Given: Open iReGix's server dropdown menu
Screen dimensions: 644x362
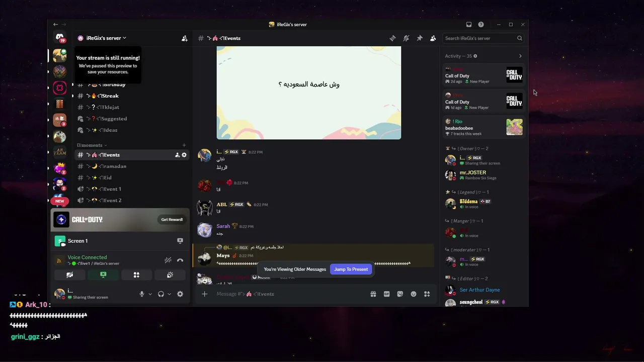Looking at the screenshot, I should coord(106,38).
